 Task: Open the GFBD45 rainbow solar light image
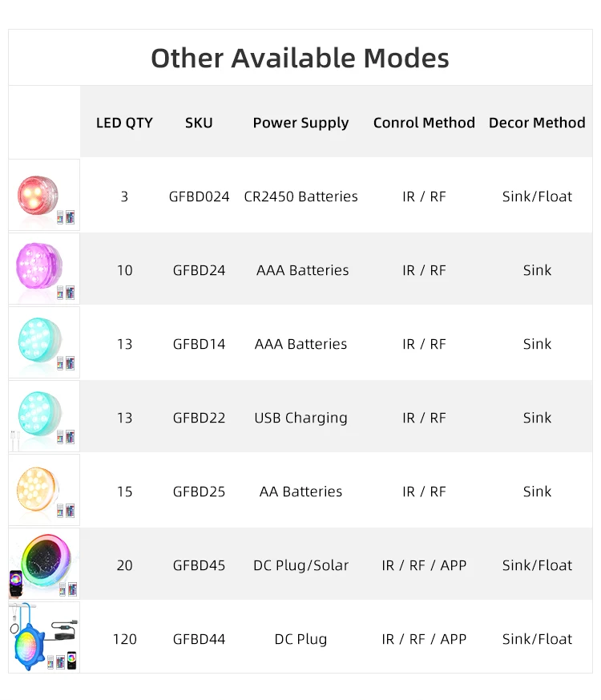[44, 564]
